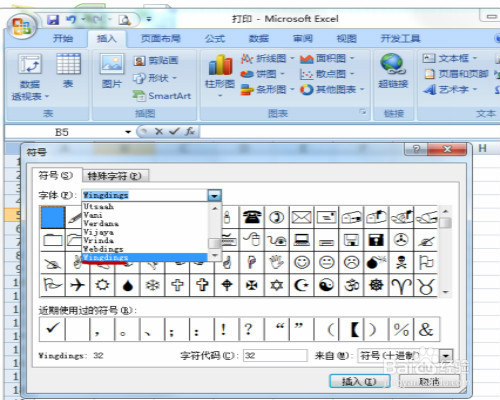Click the Print Preview icon in quick access toolbar
This screenshot has width=500, height=400.
[x=124, y=20]
